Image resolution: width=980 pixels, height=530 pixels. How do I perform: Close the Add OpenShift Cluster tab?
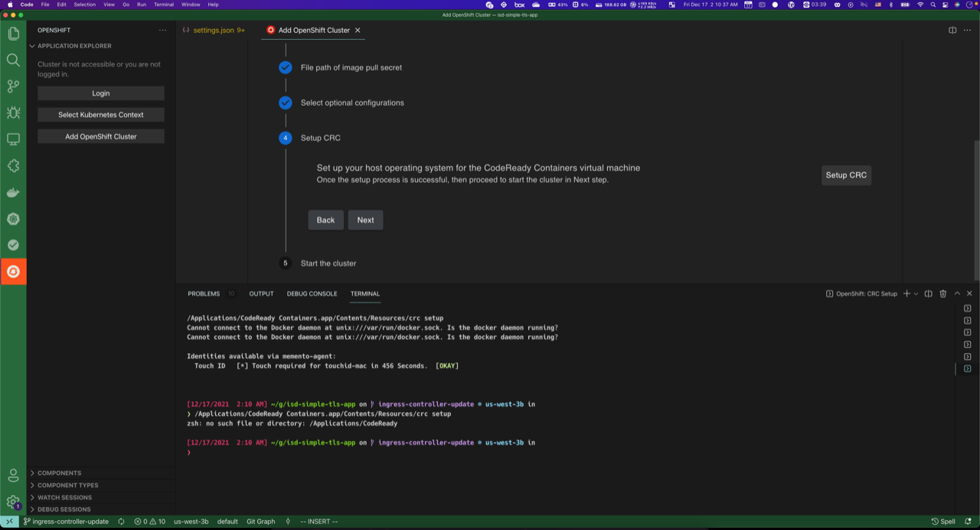[358, 31]
